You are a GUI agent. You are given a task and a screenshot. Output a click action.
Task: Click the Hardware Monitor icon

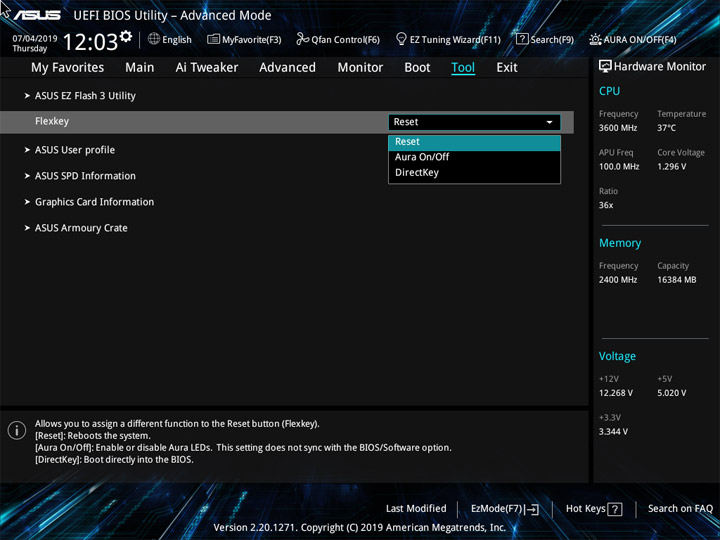605,66
